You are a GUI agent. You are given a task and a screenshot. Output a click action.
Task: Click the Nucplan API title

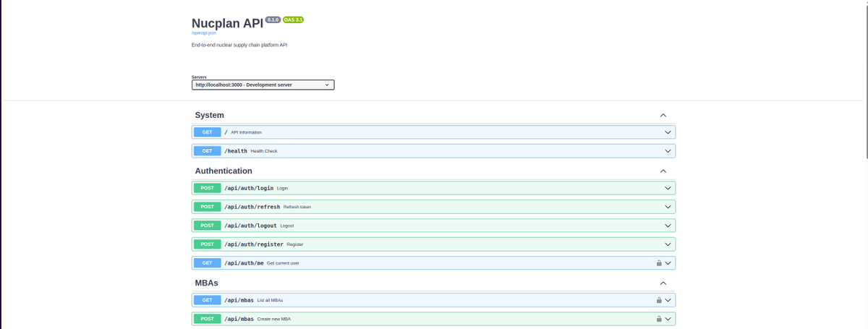tap(227, 23)
